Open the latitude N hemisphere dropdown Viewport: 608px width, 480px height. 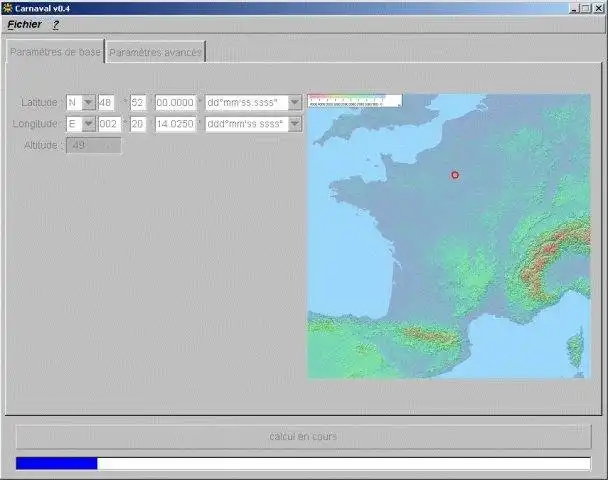[88, 103]
